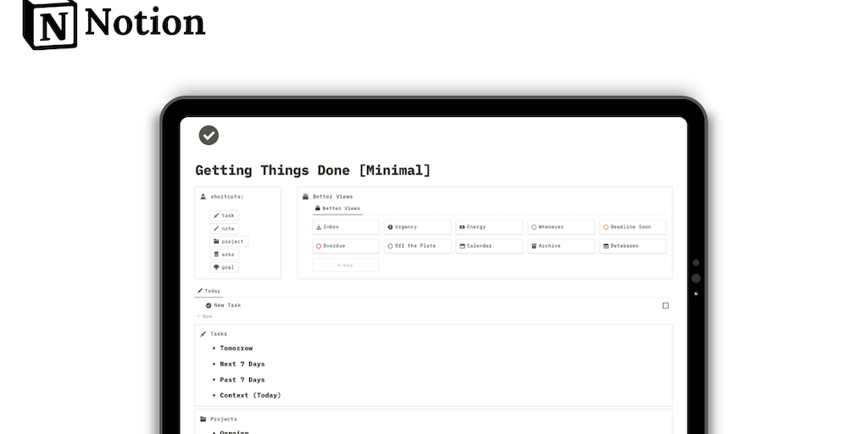Switch to the Today tab

(x=209, y=291)
